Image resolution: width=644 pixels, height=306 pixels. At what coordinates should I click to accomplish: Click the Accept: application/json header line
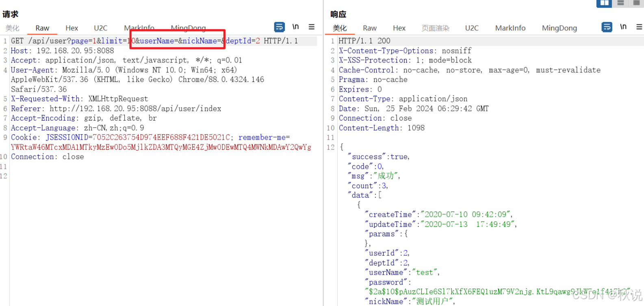(126, 60)
